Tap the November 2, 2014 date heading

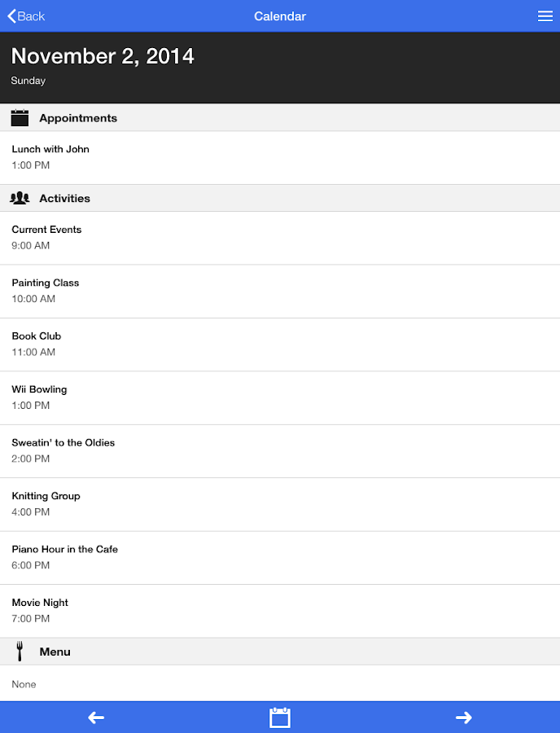click(103, 56)
